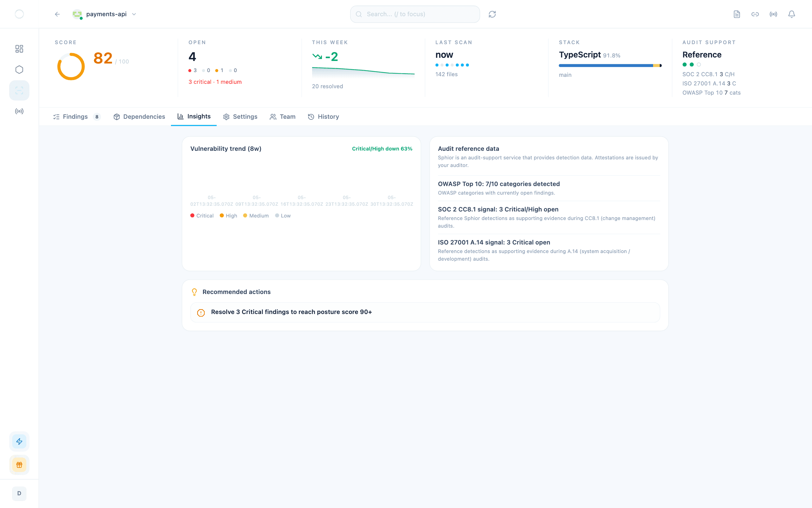Image resolution: width=812 pixels, height=508 pixels.
Task: Click '20 resolved' text
Action: [327, 86]
